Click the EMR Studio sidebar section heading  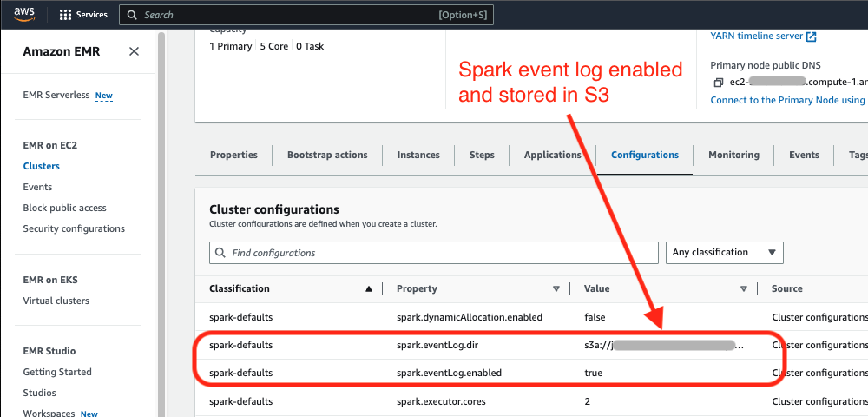pos(49,351)
